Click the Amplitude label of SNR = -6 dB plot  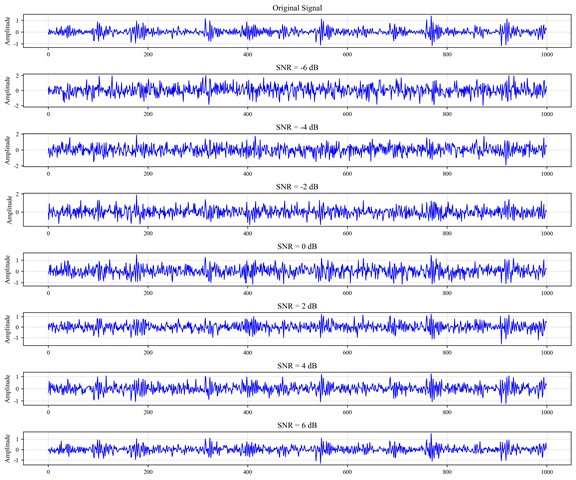pyautogui.click(x=8, y=90)
